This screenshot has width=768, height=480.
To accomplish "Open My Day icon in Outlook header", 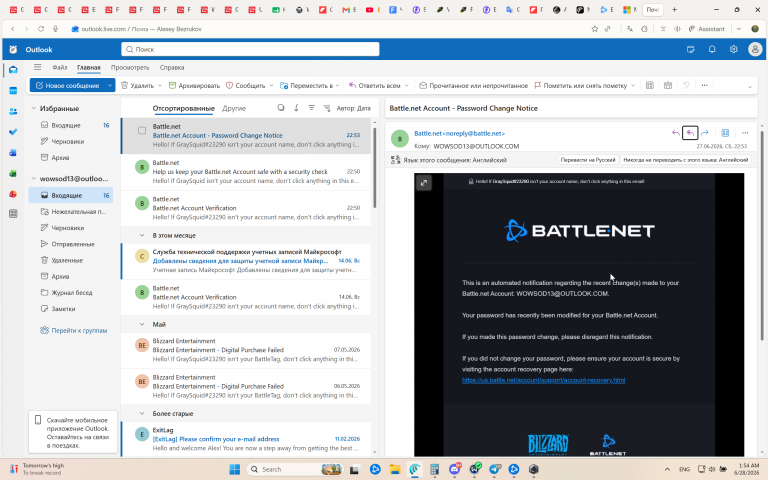I will [691, 49].
